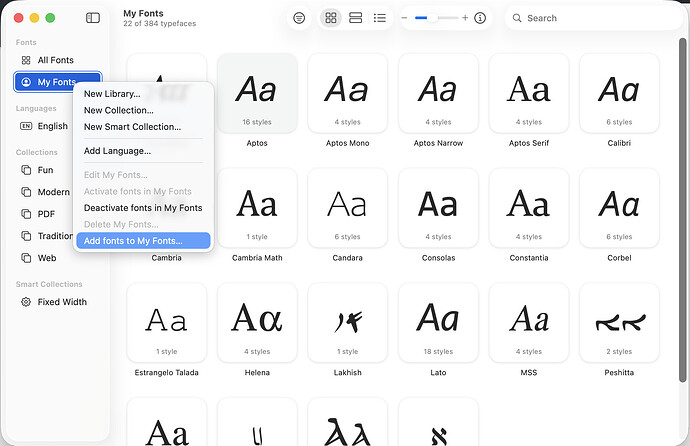Choose New Smart Collection... menu item
This screenshot has height=446, width=690.
pos(143,127)
